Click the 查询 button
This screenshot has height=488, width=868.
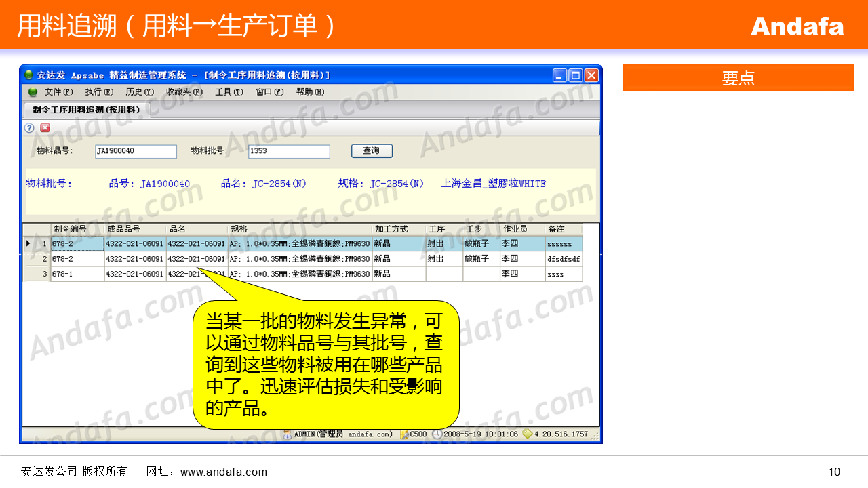click(x=372, y=151)
